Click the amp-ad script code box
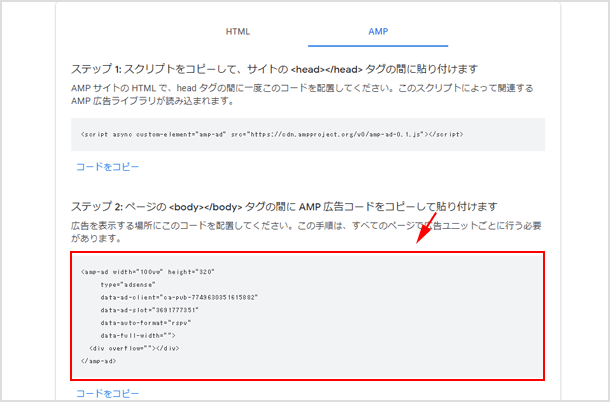Image resolution: width=610 pixels, height=402 pixels. [308, 134]
